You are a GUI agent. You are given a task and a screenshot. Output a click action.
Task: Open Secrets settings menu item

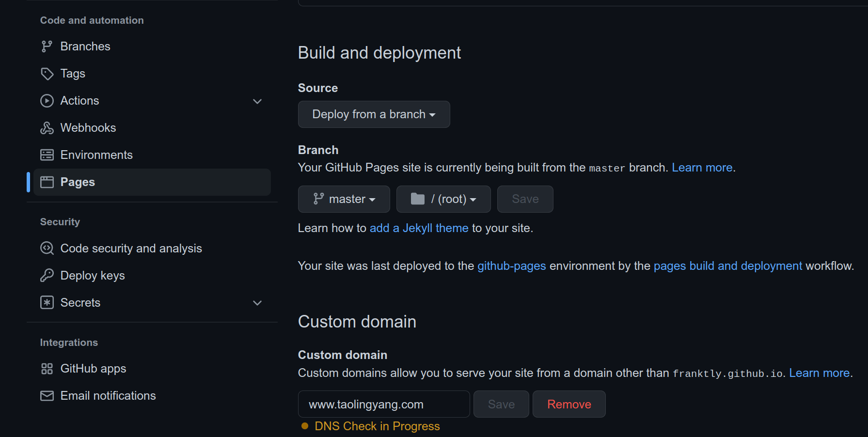coord(80,303)
